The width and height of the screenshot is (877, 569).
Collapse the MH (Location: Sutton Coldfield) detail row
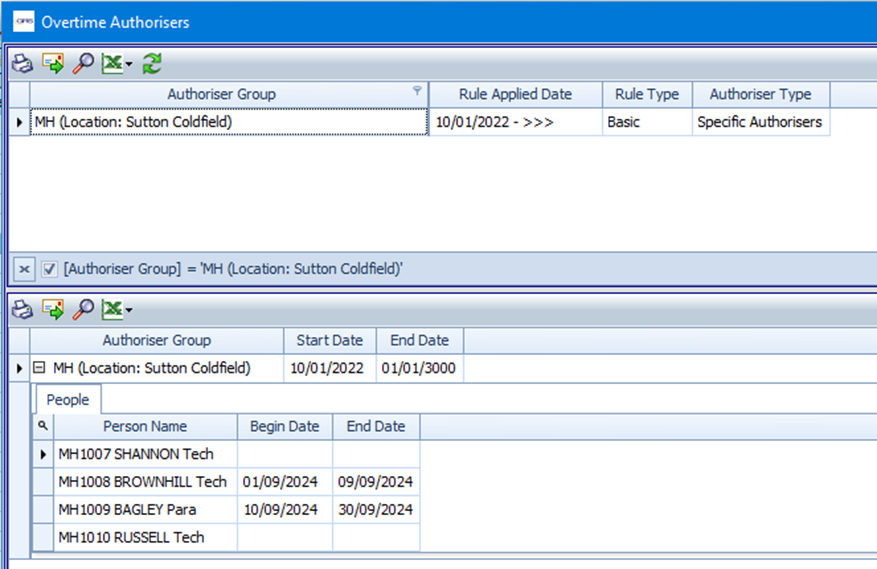(x=39, y=368)
